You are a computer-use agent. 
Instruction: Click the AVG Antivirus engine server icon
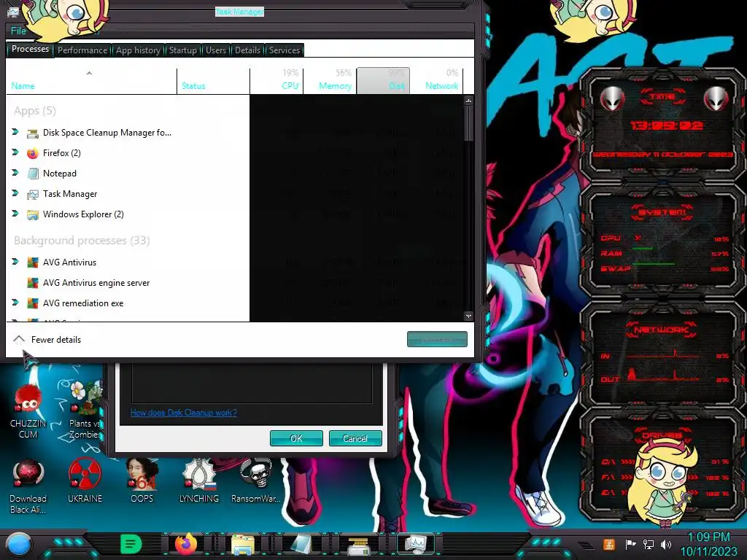(x=32, y=283)
